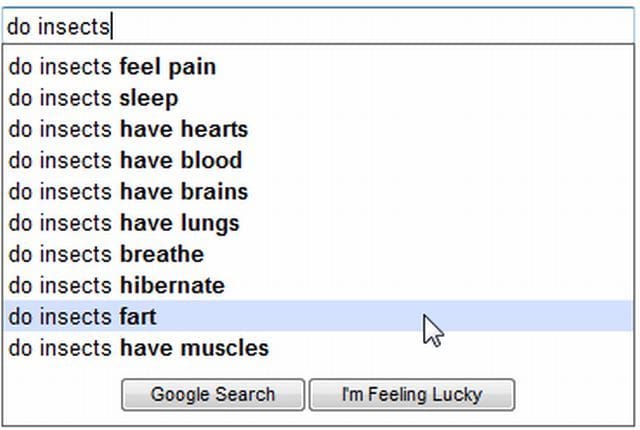Click the highlighted "do insects fart" suggestion
This screenshot has width=640, height=430.
[82, 317]
